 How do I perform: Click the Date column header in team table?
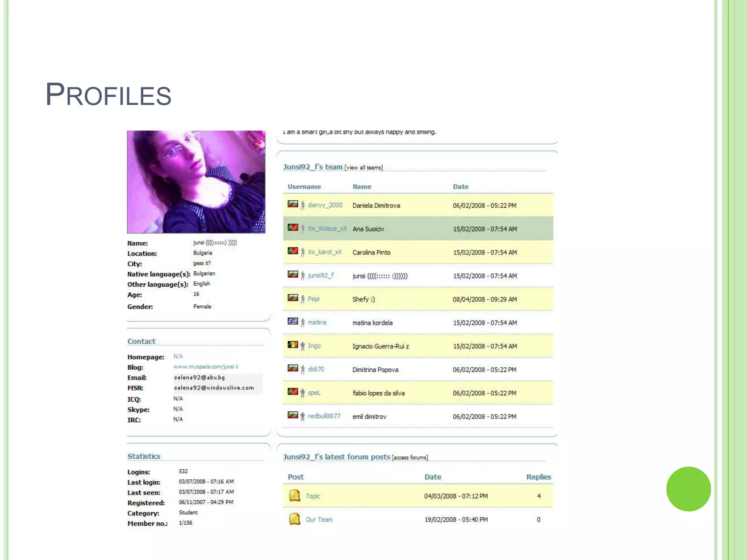point(460,187)
